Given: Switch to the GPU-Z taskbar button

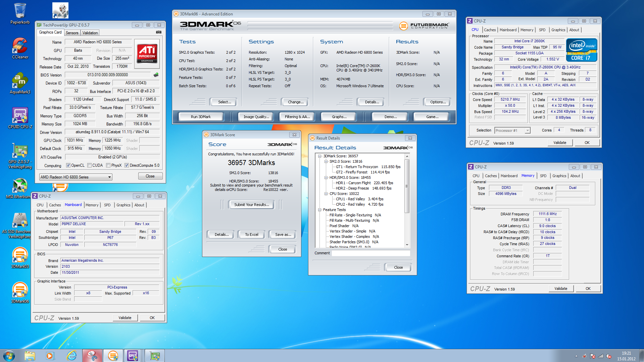Looking at the screenshot, I should (x=155, y=356).
